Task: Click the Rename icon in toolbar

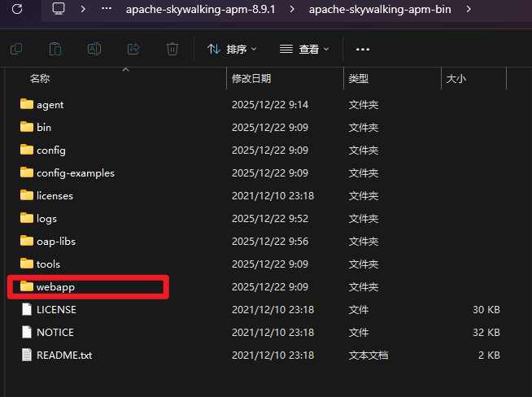Action: tap(94, 49)
